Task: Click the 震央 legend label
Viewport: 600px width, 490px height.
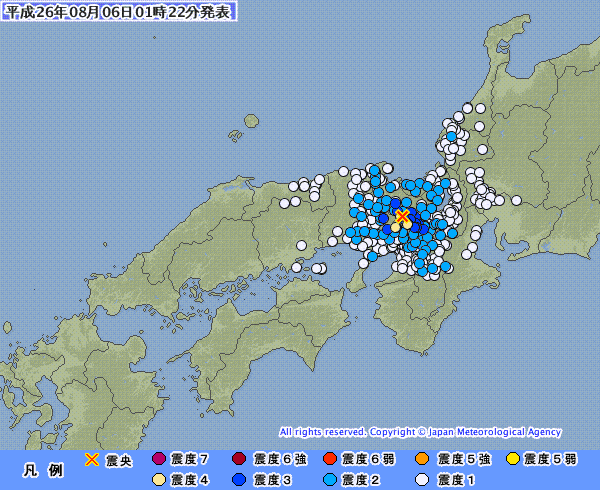Action: pyautogui.click(x=119, y=461)
